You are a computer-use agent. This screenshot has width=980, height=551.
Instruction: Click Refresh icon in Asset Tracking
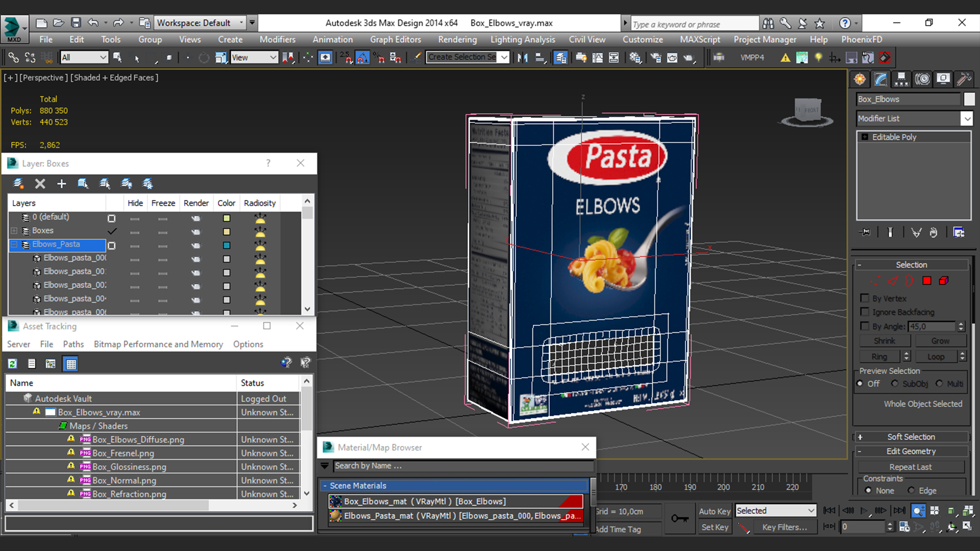12,364
